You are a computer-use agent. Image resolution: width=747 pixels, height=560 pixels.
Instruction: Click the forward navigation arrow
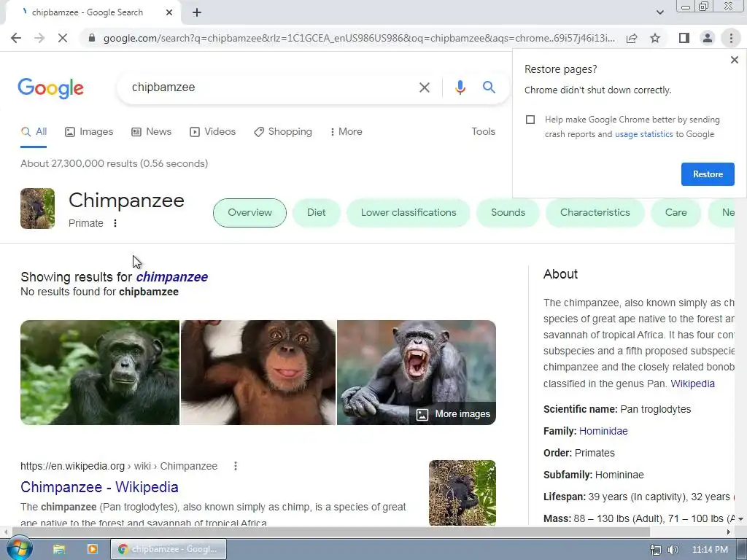[39, 38]
